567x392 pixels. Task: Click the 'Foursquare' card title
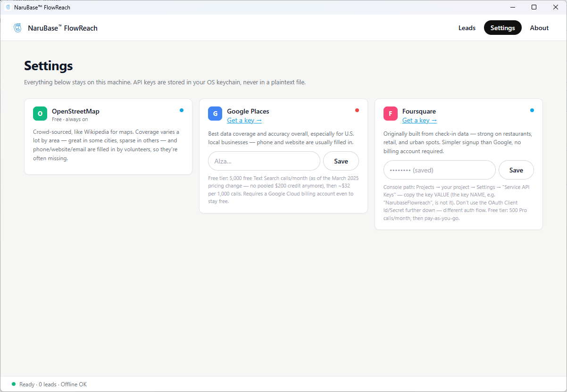[419, 112]
